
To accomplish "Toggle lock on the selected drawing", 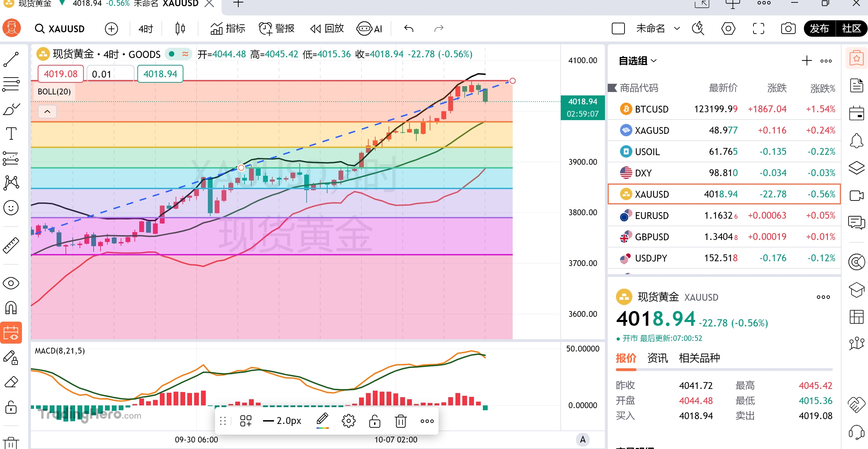I will pyautogui.click(x=374, y=421).
